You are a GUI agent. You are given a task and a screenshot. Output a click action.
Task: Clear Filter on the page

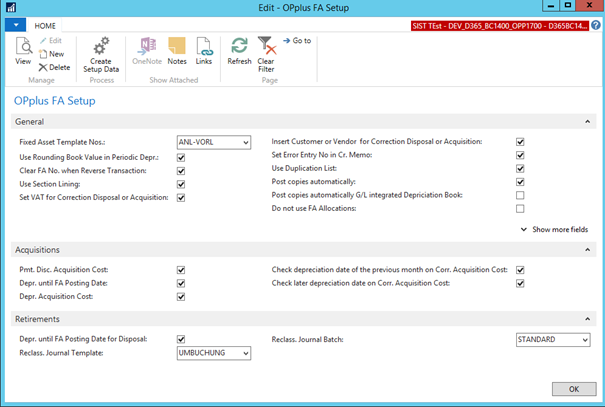tap(266, 55)
